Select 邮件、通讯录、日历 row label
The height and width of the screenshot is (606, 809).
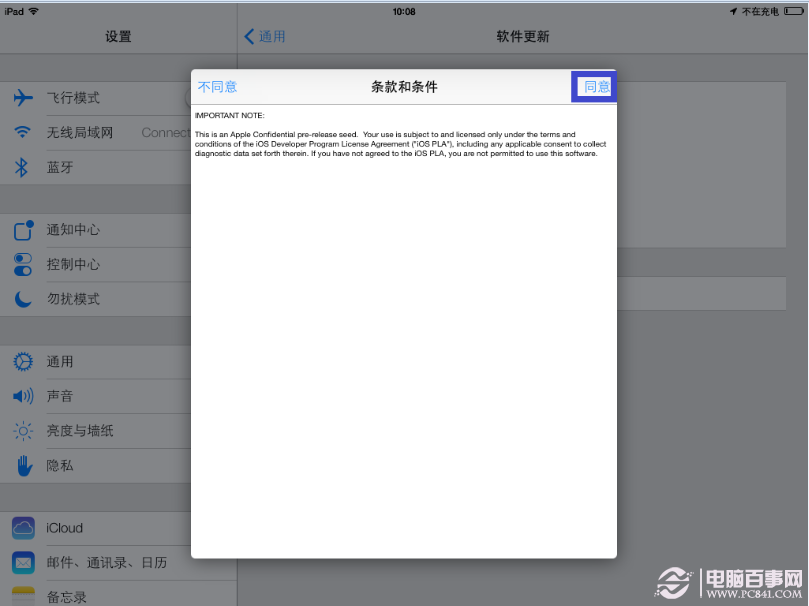pyautogui.click(x=107, y=563)
